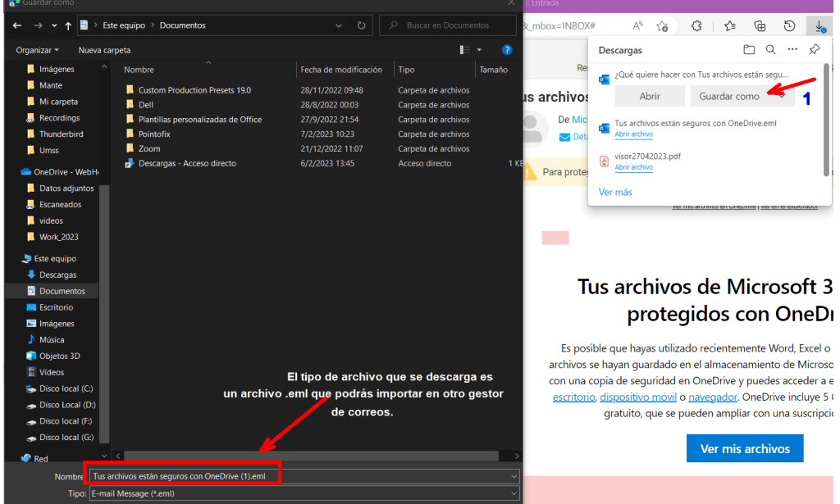The height and width of the screenshot is (504, 840).
Task: Sort files by Tamaño column
Action: click(x=493, y=70)
